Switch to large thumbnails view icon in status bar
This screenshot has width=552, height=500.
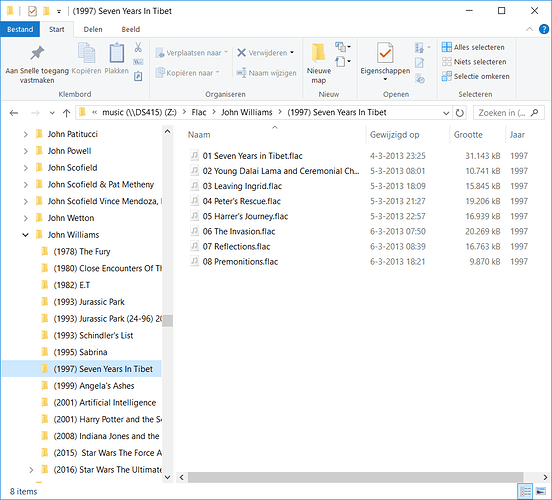point(541,491)
